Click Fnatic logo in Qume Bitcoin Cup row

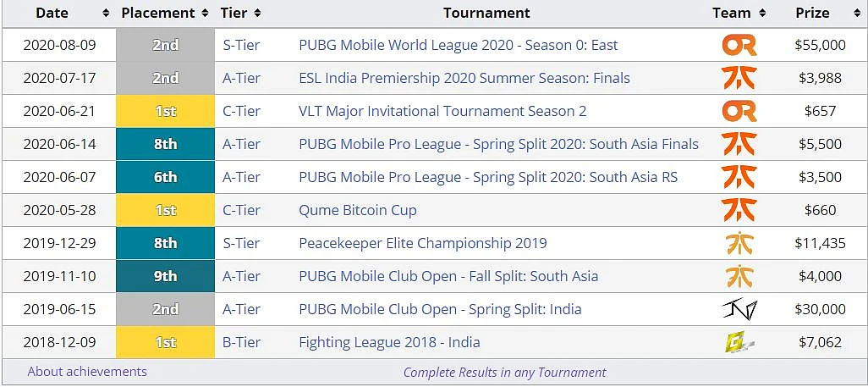pos(739,210)
